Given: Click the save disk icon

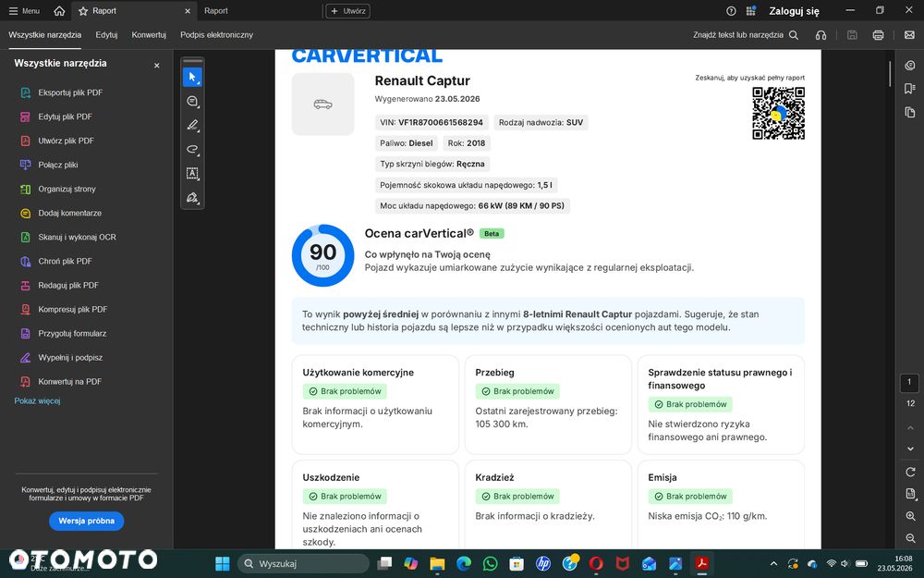Looking at the screenshot, I should point(852,35).
